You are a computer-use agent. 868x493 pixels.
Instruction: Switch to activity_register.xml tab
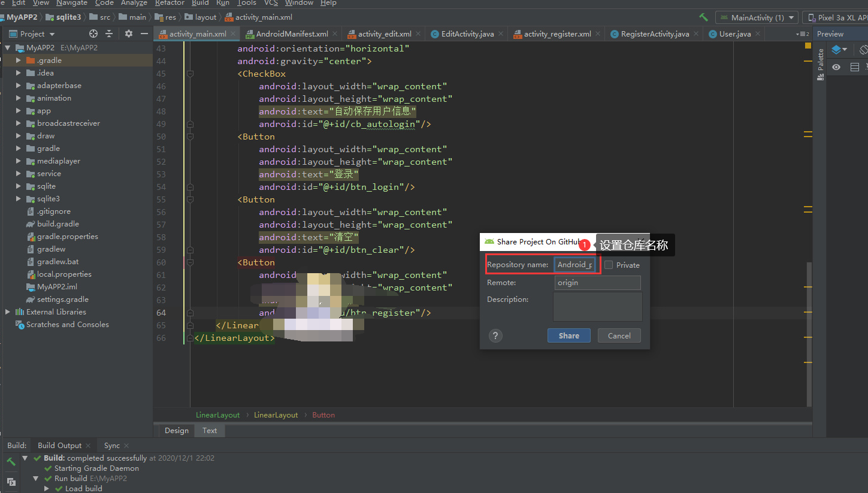coord(558,34)
